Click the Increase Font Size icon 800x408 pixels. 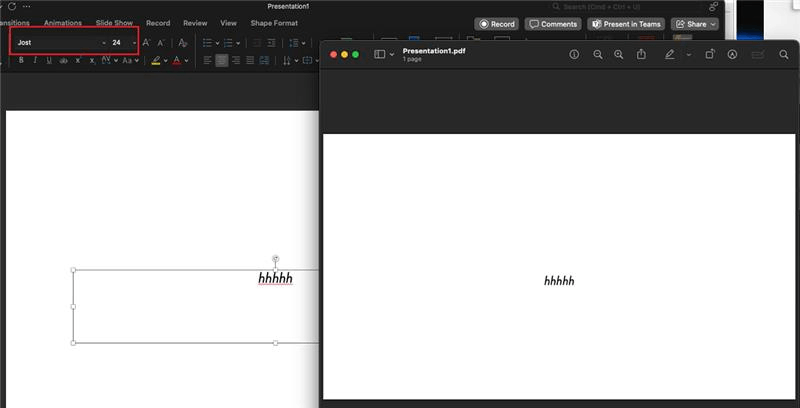point(146,43)
